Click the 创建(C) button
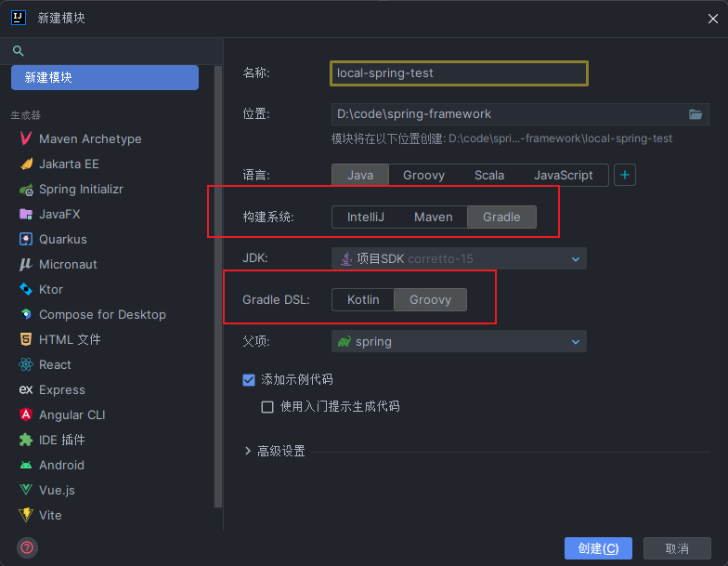 (x=598, y=548)
